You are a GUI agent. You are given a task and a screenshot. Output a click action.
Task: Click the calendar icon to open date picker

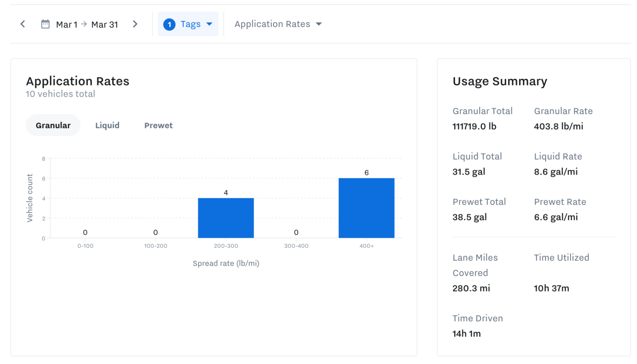[46, 24]
